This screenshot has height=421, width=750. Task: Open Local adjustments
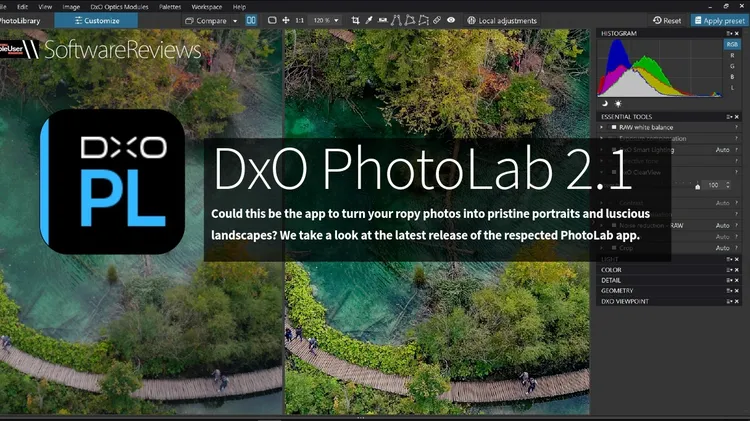tap(502, 21)
